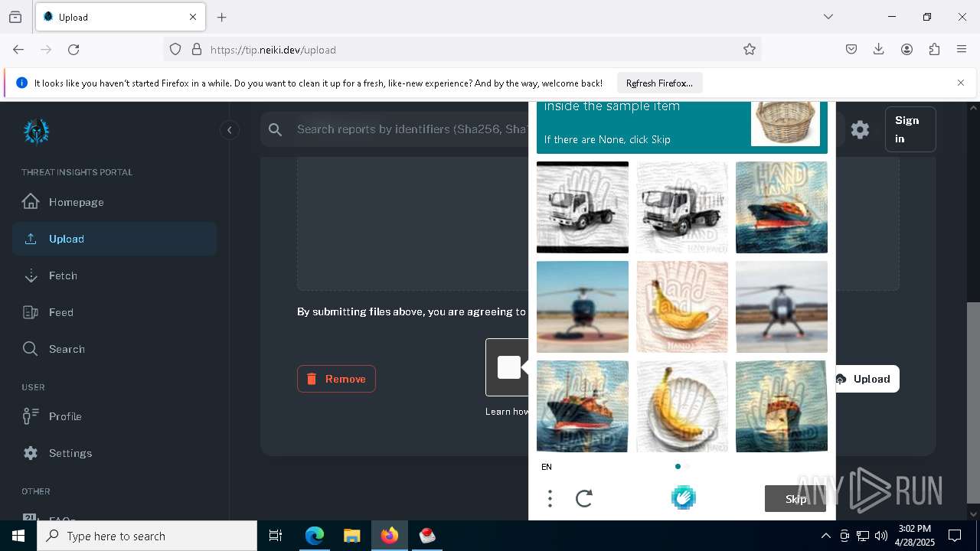Select the banana on white plate image

tap(682, 406)
